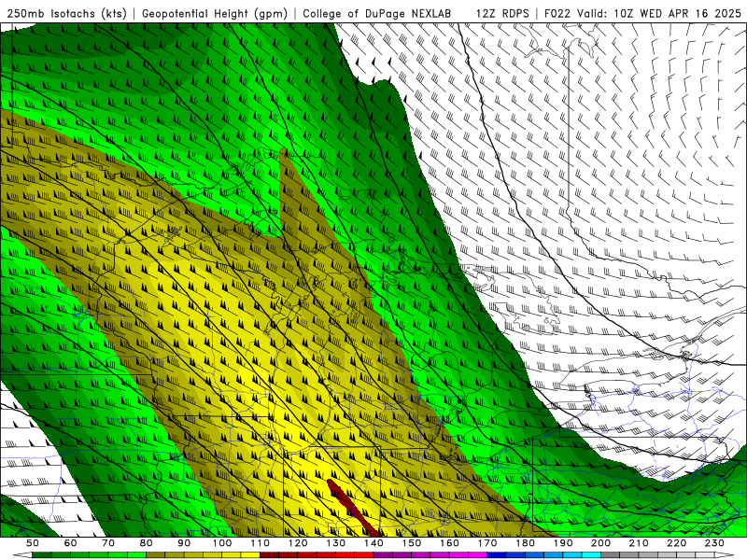This screenshot has width=747, height=560.
Task: Click the 110 kts legend label
Action: click(260, 543)
